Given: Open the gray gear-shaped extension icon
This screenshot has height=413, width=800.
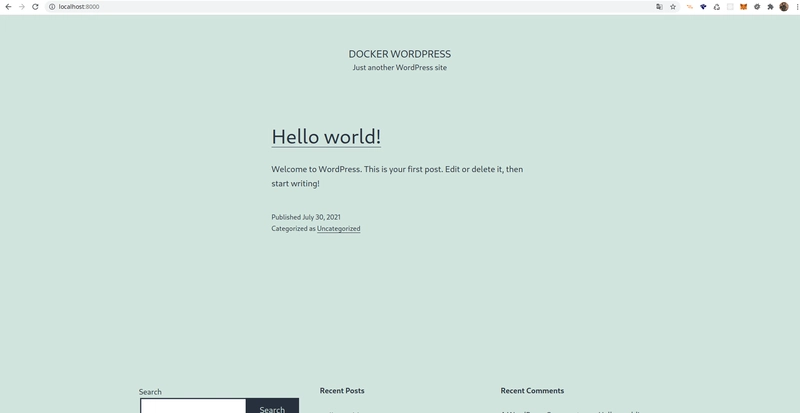Looking at the screenshot, I should coord(757,7).
